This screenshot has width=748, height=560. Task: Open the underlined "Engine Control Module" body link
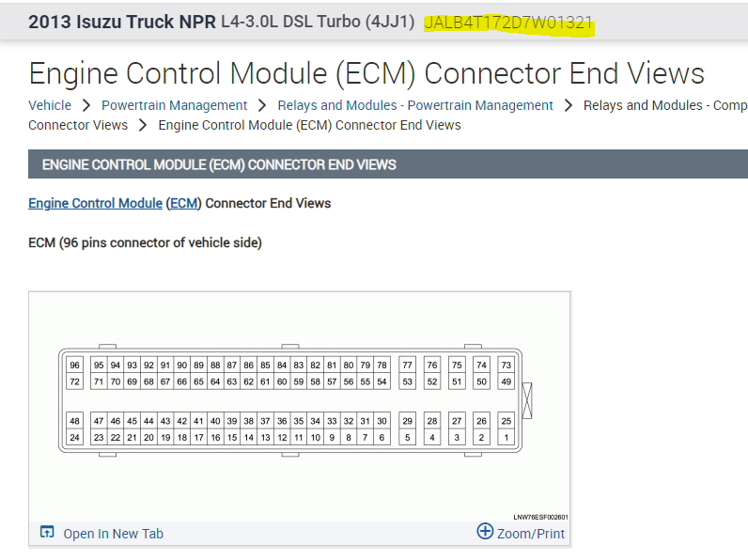click(95, 203)
